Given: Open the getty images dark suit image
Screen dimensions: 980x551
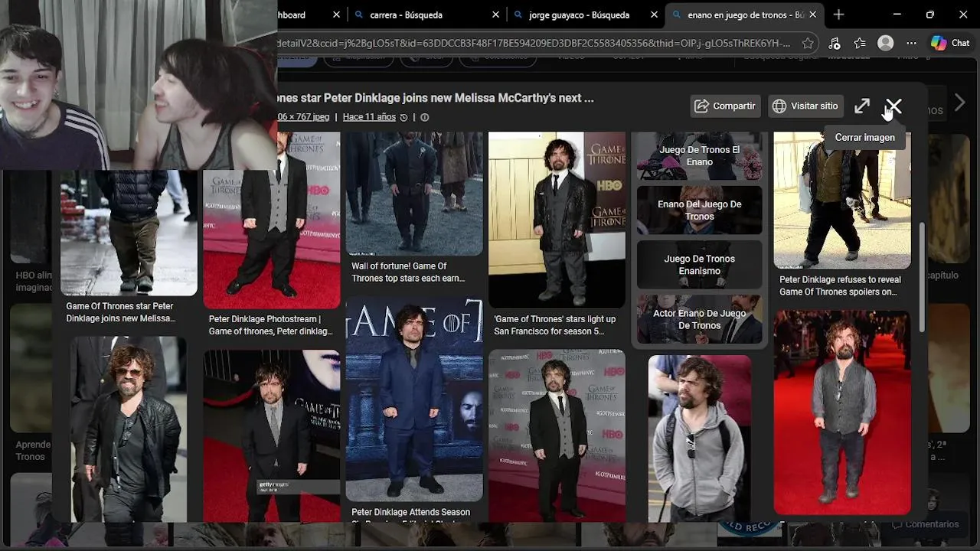Looking at the screenshot, I should pos(271,436).
